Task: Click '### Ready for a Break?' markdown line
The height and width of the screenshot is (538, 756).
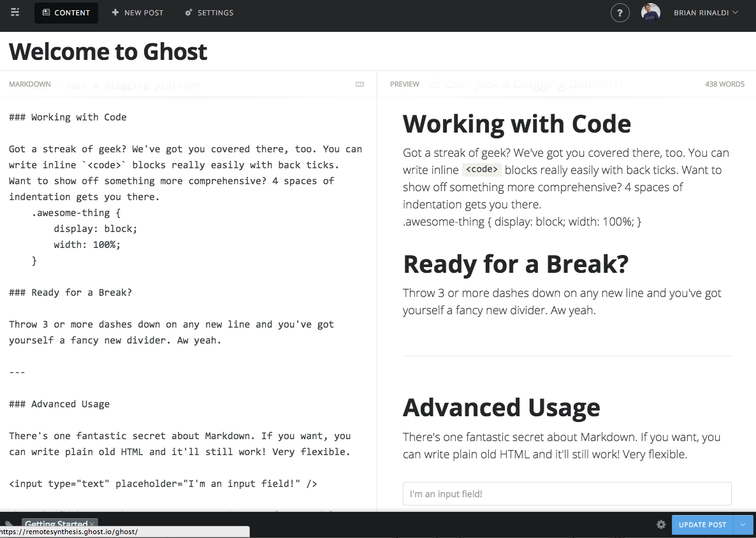Action: coord(70,293)
